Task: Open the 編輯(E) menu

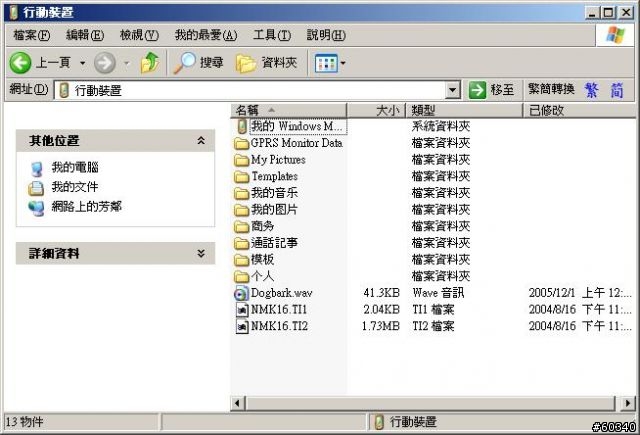Action: tap(85, 35)
